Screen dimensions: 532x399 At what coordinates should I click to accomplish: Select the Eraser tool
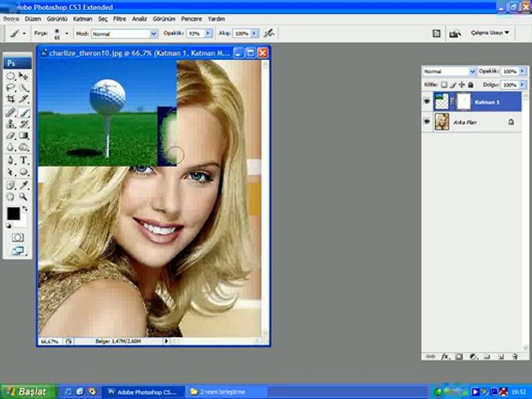11,136
